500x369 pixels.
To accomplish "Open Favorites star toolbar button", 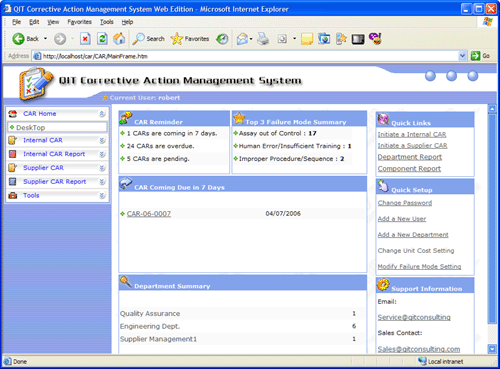I will pyautogui.click(x=190, y=39).
